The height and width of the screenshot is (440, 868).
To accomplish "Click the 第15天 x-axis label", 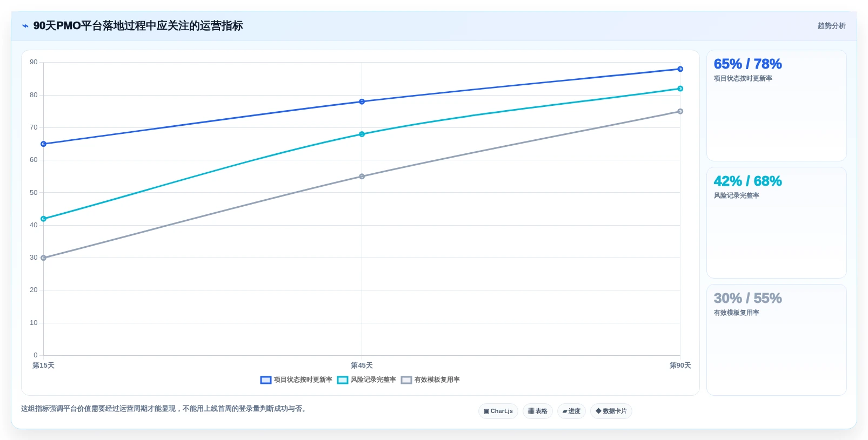I will tap(44, 365).
